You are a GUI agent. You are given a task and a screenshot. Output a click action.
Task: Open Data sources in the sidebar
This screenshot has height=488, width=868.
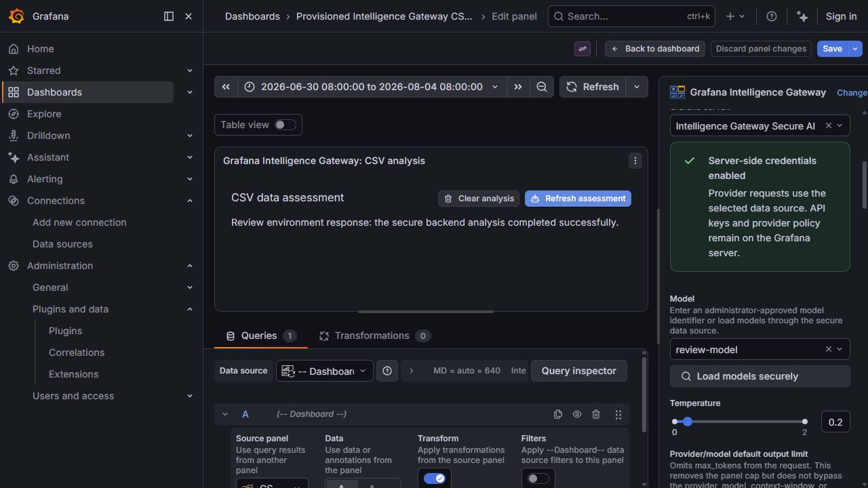click(x=62, y=244)
